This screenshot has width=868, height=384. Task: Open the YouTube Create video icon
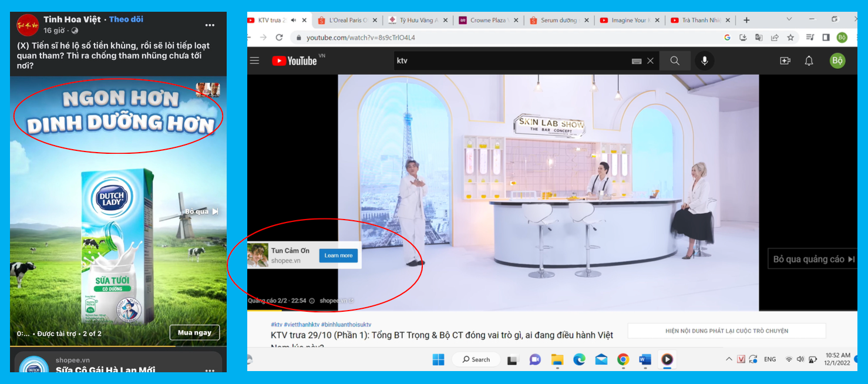(x=785, y=60)
